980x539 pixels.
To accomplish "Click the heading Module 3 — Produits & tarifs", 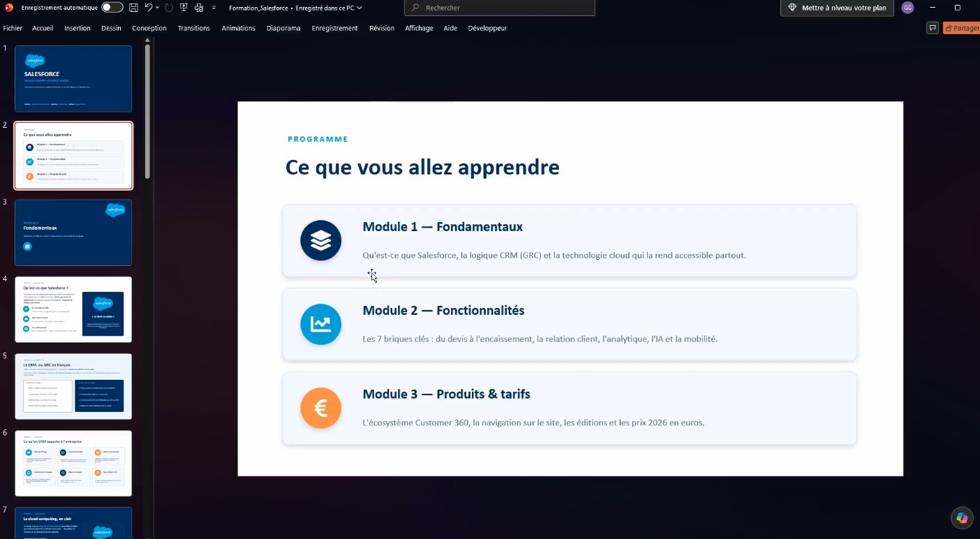I will pyautogui.click(x=446, y=394).
